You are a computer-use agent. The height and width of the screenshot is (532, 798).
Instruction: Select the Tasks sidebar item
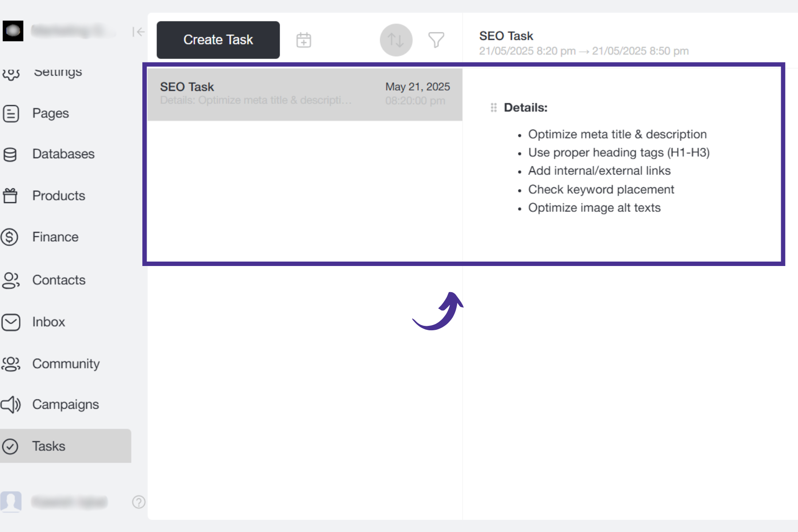point(49,446)
